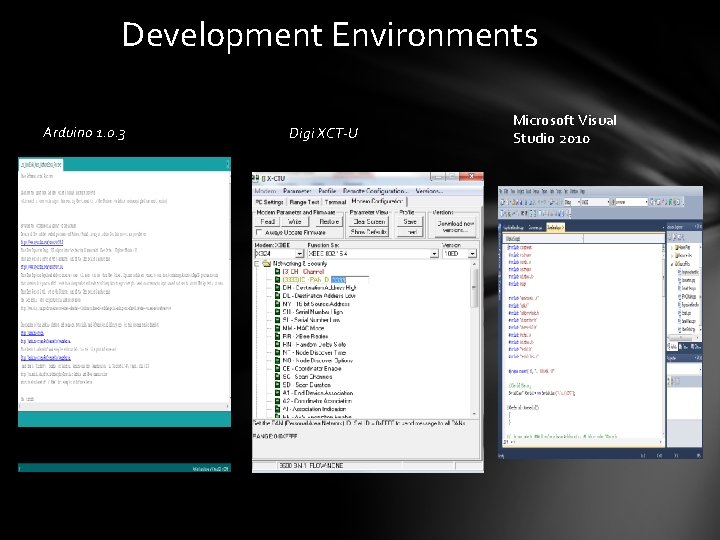Click the green icon beside CH Channel

[277, 271]
